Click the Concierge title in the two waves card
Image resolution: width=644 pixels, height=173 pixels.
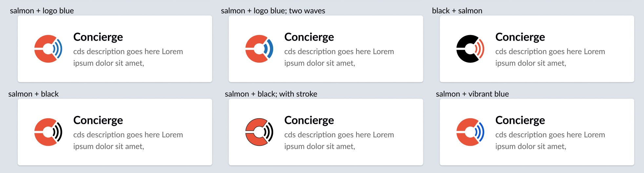point(309,37)
